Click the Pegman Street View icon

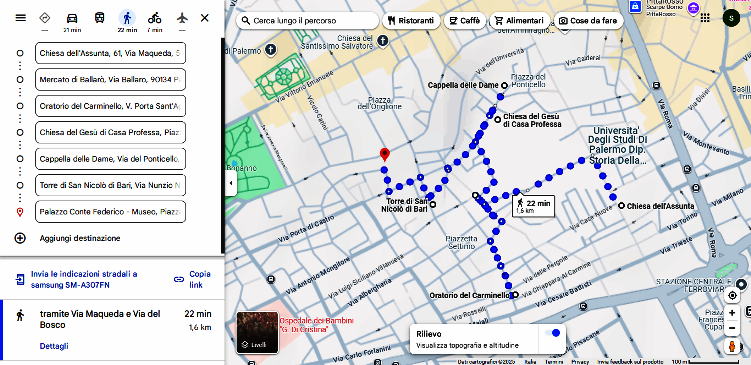click(x=732, y=346)
